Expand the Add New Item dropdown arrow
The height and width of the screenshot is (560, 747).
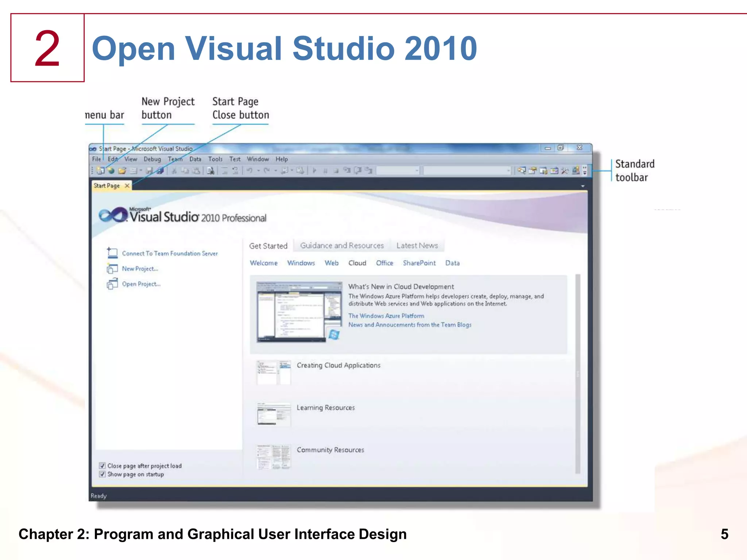click(141, 170)
